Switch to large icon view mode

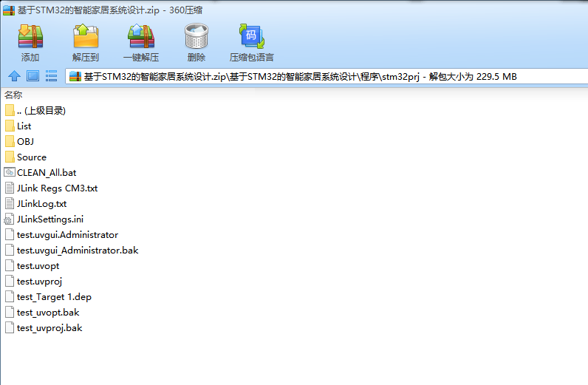(x=33, y=76)
